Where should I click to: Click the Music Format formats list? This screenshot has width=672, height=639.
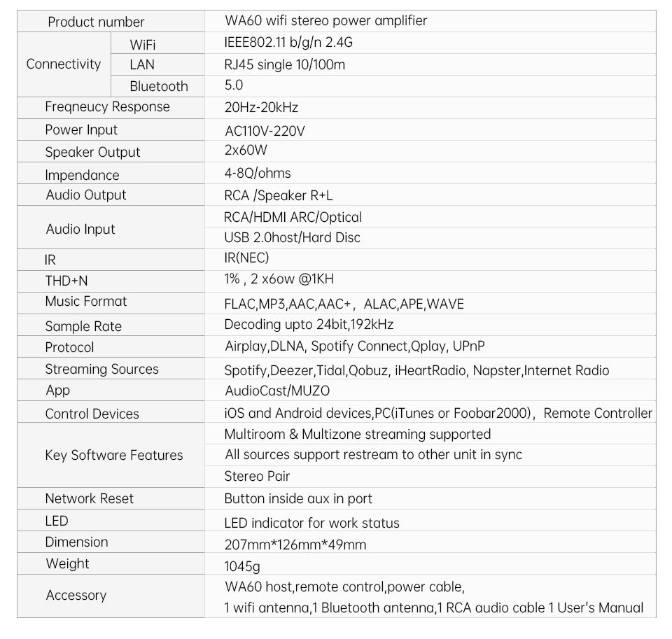(344, 304)
